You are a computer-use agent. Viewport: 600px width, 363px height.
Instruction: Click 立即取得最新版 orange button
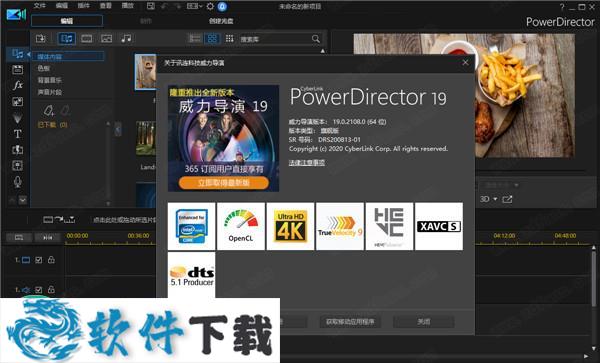[223, 182]
